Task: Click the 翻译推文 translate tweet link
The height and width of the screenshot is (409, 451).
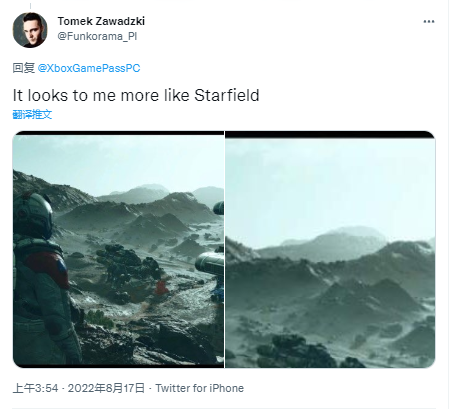Action: (32, 114)
